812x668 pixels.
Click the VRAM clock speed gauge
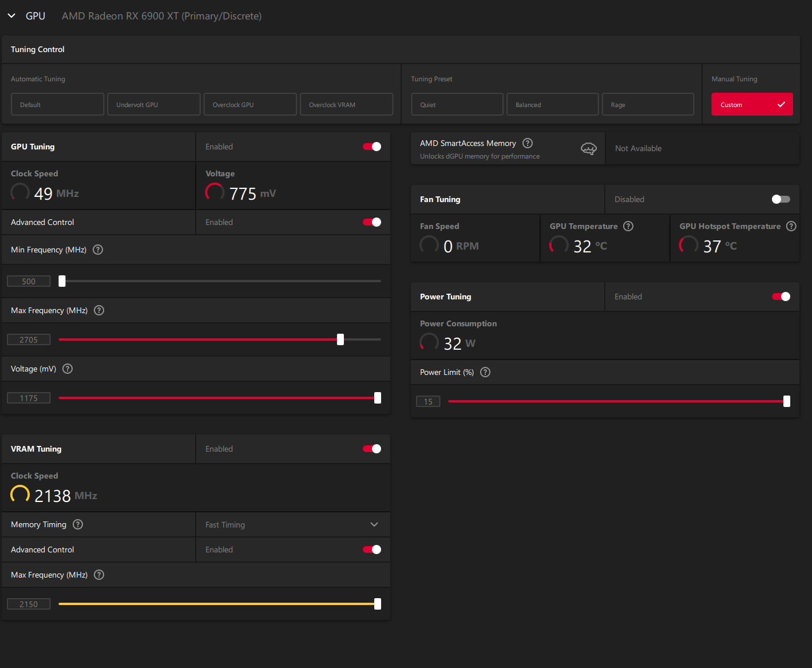20,494
